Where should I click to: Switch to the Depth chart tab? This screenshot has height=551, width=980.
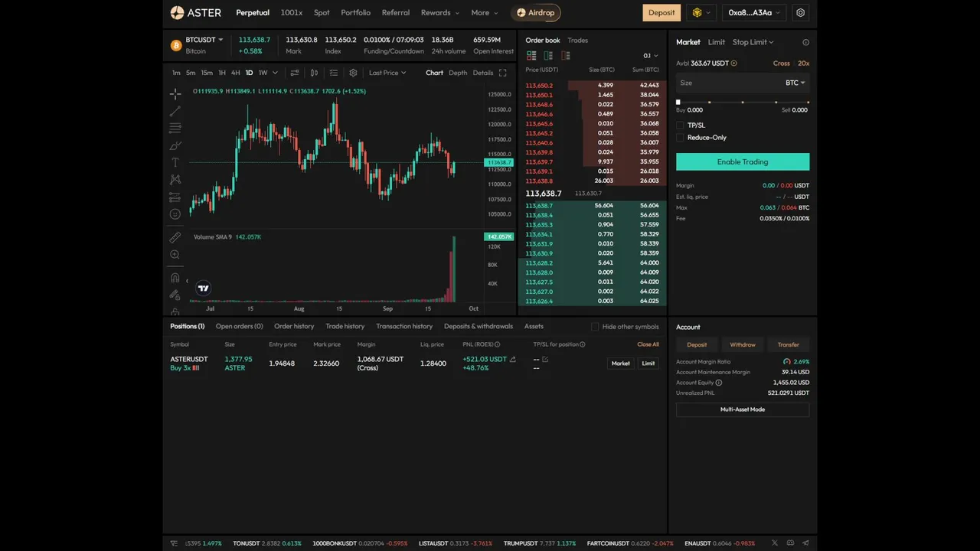458,73
